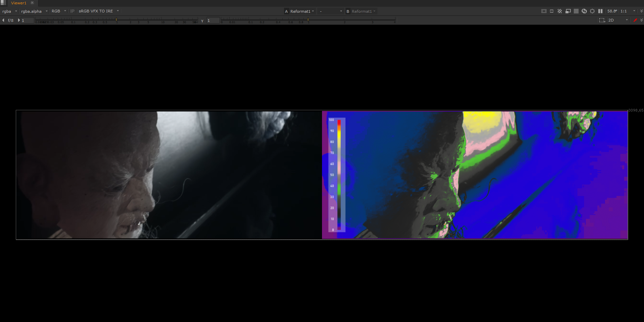Open the 2D view mode dropdown
The width and height of the screenshot is (644, 322).
coord(618,20)
